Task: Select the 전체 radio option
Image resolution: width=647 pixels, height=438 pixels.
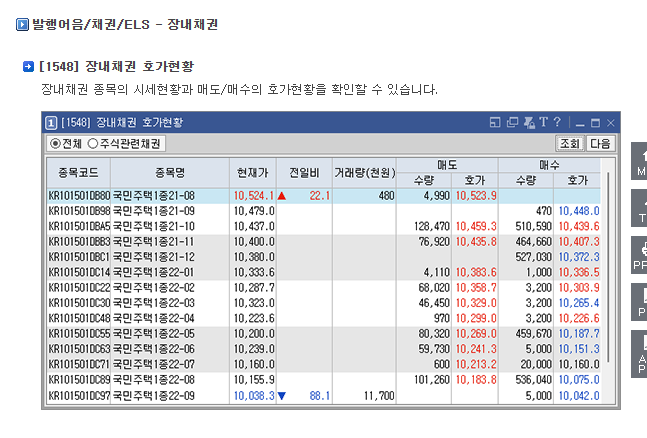Action: [66, 144]
